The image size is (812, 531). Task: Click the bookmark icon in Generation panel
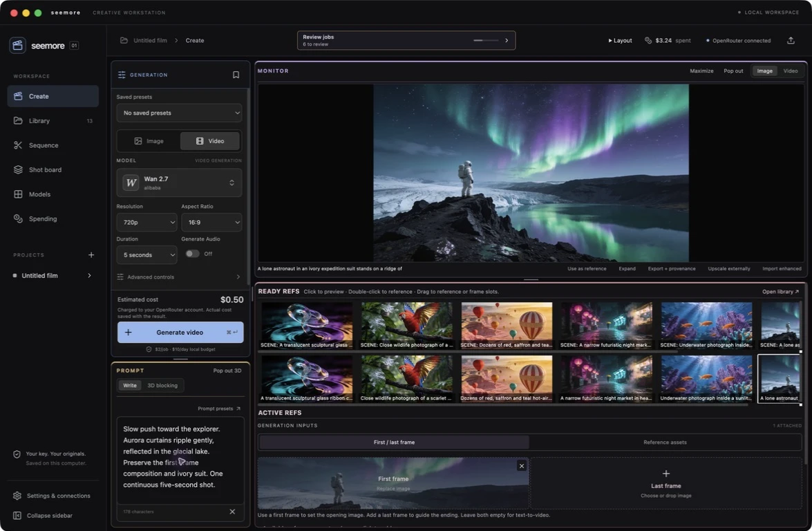pos(236,75)
